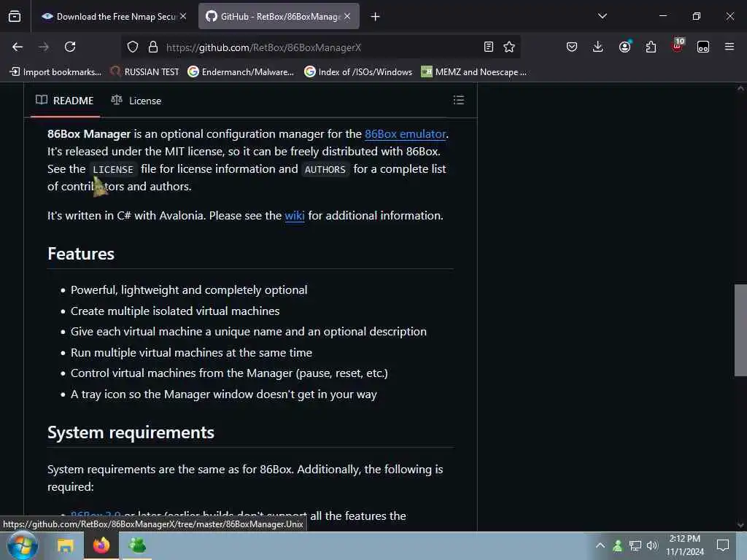
Task: Select the GitHub RetBox/86BoxManager tab
Action: click(279, 16)
